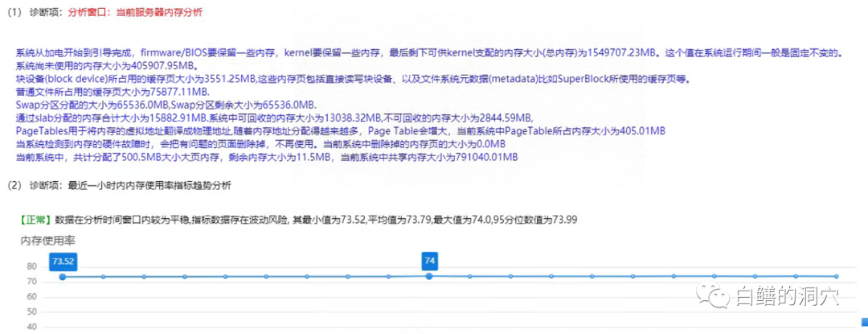Click the 80 label on the y-axis
This screenshot has width=868, height=334.
(x=32, y=266)
